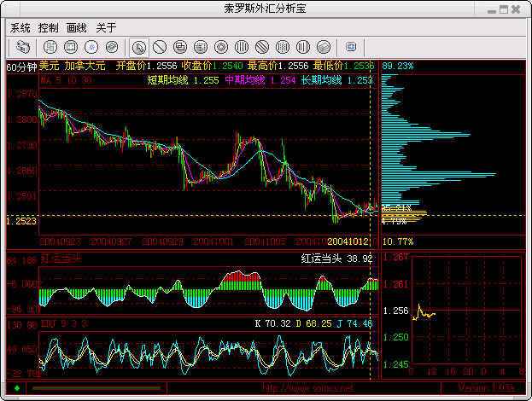Select the overlapping squares drawing tool
This screenshot has height=401, width=532.
tap(180, 46)
